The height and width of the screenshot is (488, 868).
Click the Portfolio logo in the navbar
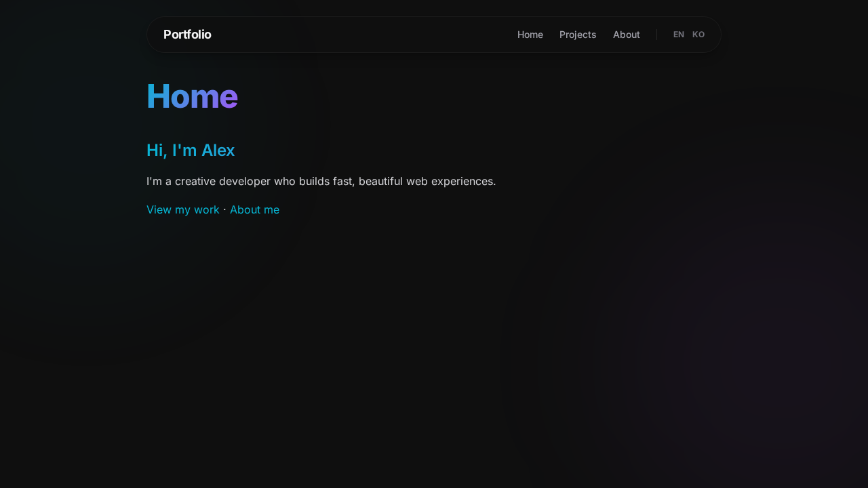(x=187, y=35)
